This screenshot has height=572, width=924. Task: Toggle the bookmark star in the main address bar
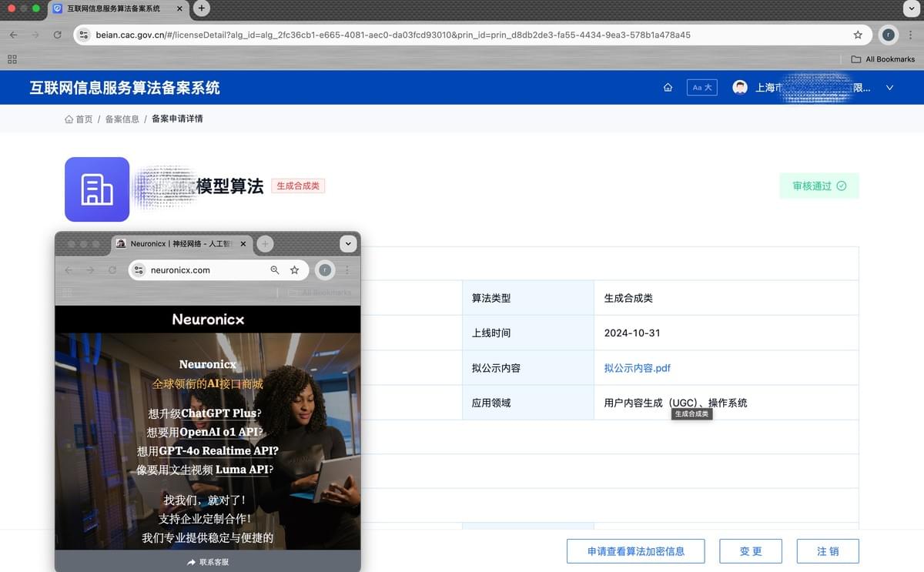click(x=856, y=35)
